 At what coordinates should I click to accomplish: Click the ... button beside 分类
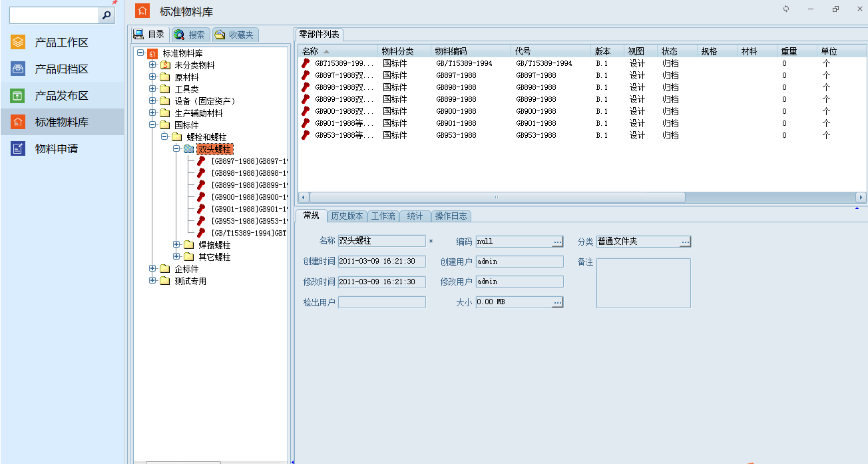click(685, 241)
